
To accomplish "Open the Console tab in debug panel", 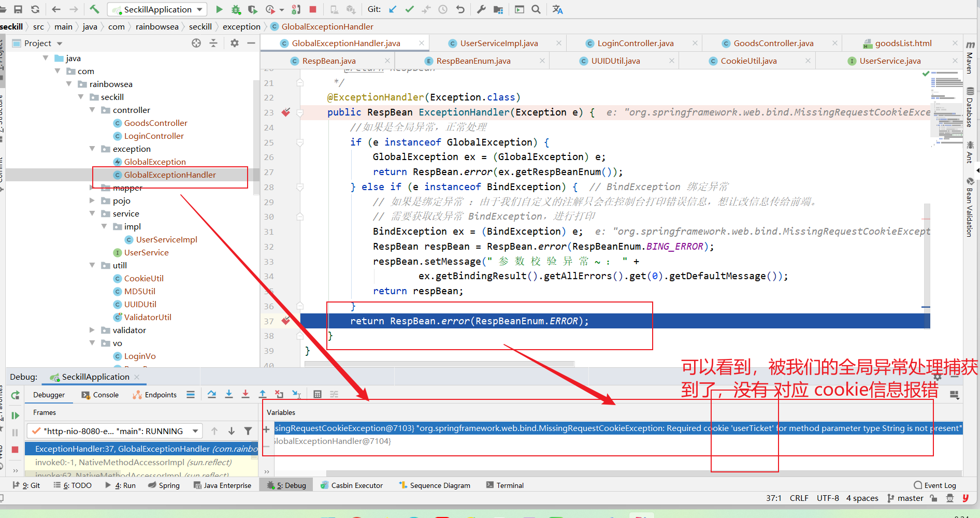I will [x=100, y=395].
